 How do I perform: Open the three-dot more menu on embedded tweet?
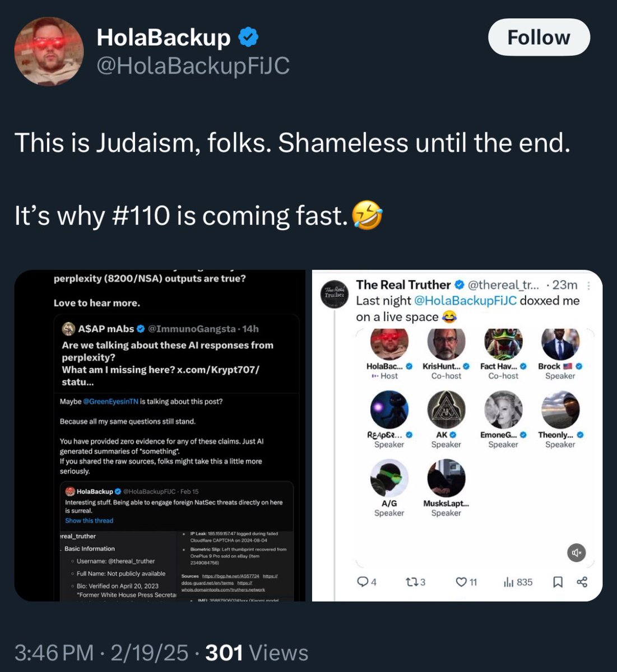(x=588, y=286)
